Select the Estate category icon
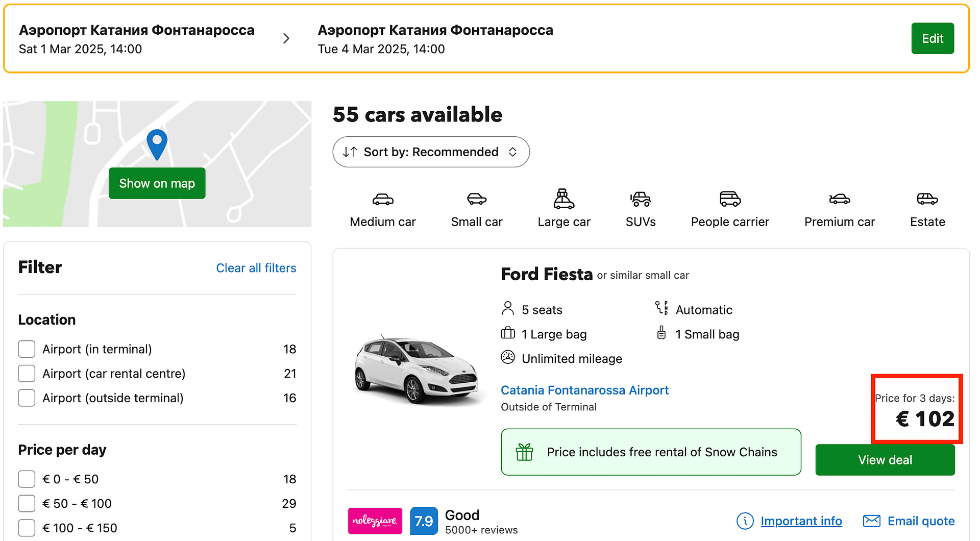The height and width of the screenshot is (541, 980). coord(927,199)
